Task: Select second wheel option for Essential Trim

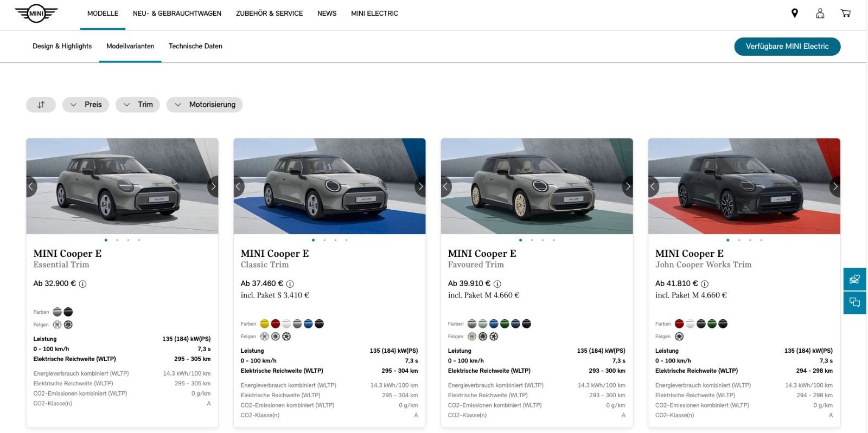Action: (x=68, y=325)
